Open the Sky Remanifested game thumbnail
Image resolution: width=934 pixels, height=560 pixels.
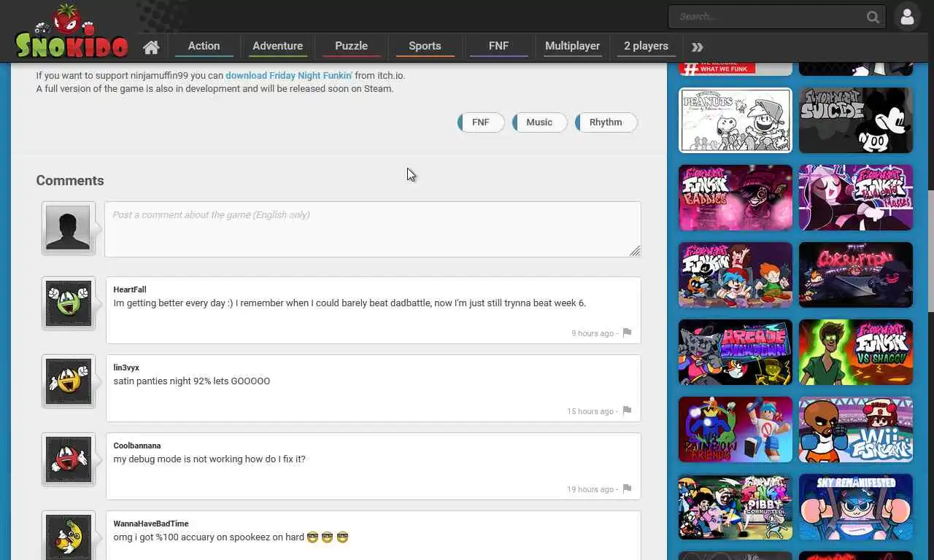pyautogui.click(x=856, y=507)
